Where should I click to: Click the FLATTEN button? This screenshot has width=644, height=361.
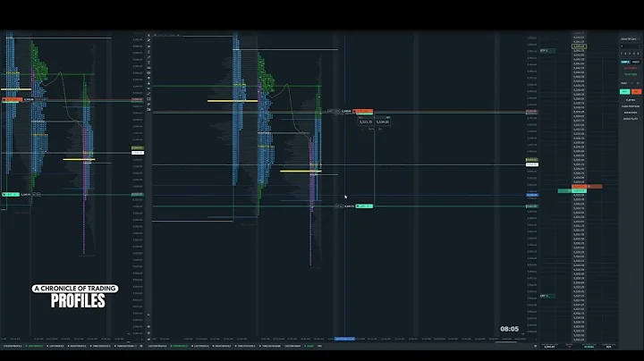(631, 100)
